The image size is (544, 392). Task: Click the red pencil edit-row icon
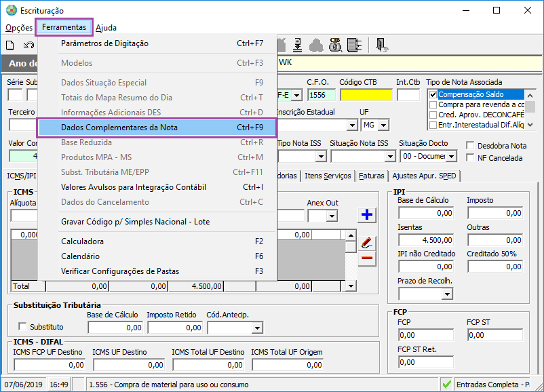pyautogui.click(x=367, y=243)
